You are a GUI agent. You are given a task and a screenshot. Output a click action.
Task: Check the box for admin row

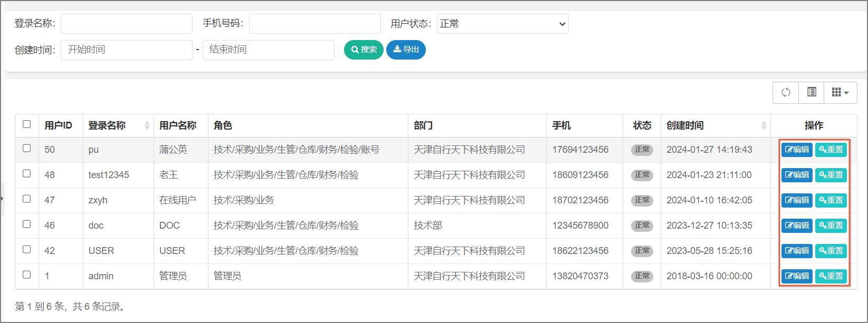pos(27,275)
